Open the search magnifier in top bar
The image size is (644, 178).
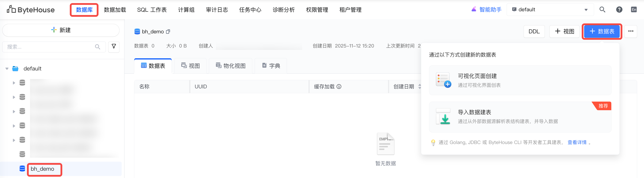[602, 9]
